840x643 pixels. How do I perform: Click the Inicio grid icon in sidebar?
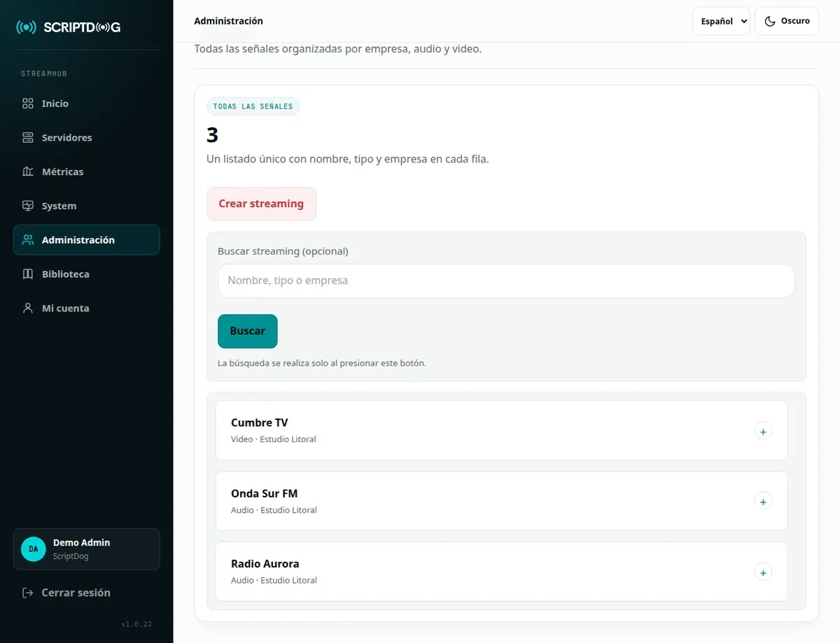click(28, 104)
